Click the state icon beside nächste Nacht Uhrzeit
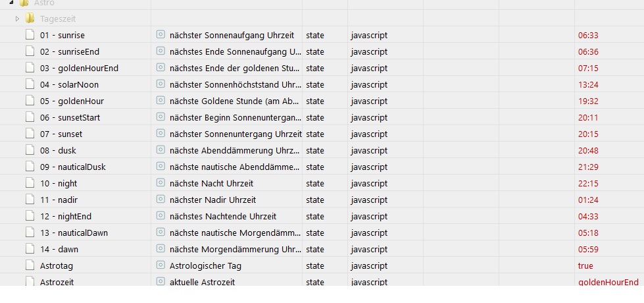The height and width of the screenshot is (303, 644). click(161, 182)
